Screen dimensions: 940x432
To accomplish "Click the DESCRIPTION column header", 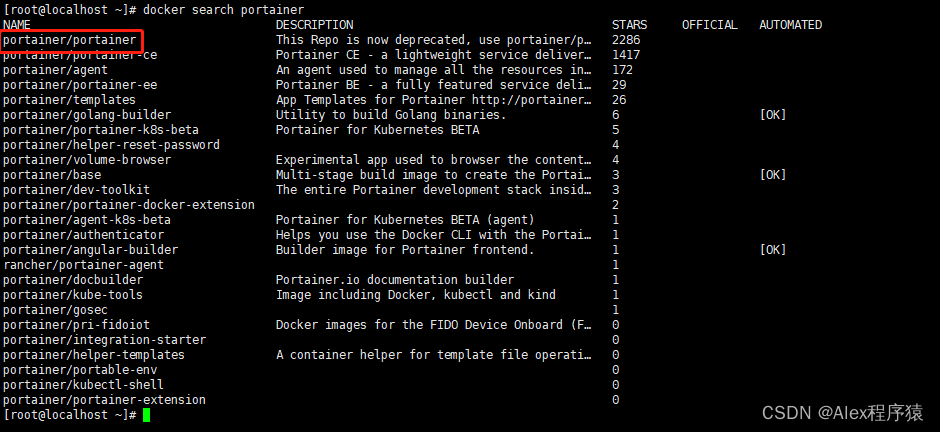I will point(315,25).
